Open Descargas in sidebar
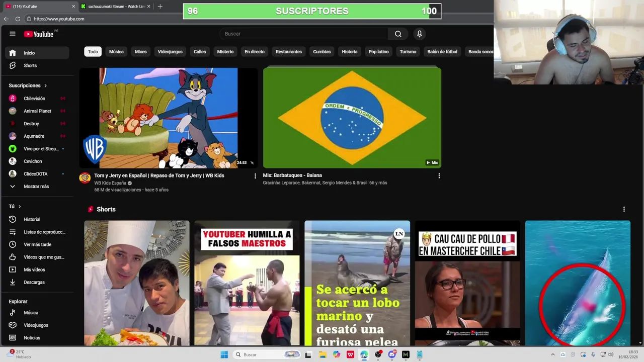This screenshot has height=362, width=644. [37, 282]
